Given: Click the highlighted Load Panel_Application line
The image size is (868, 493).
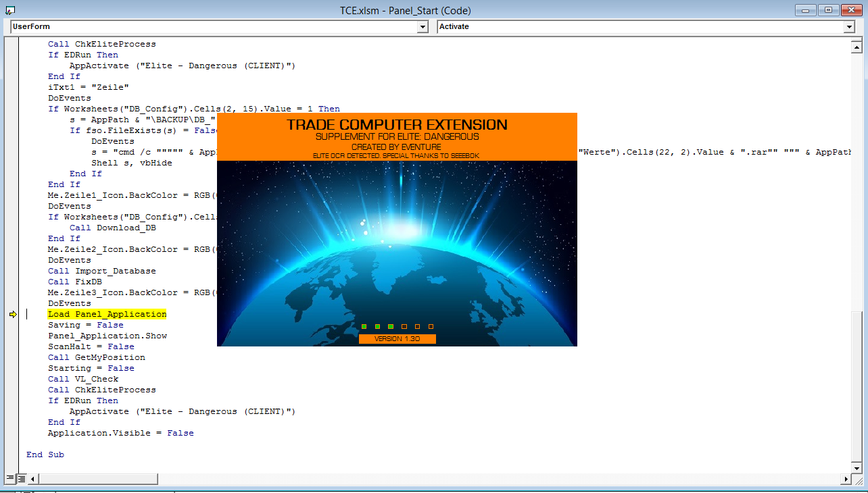Looking at the screenshot, I should 107,314.
